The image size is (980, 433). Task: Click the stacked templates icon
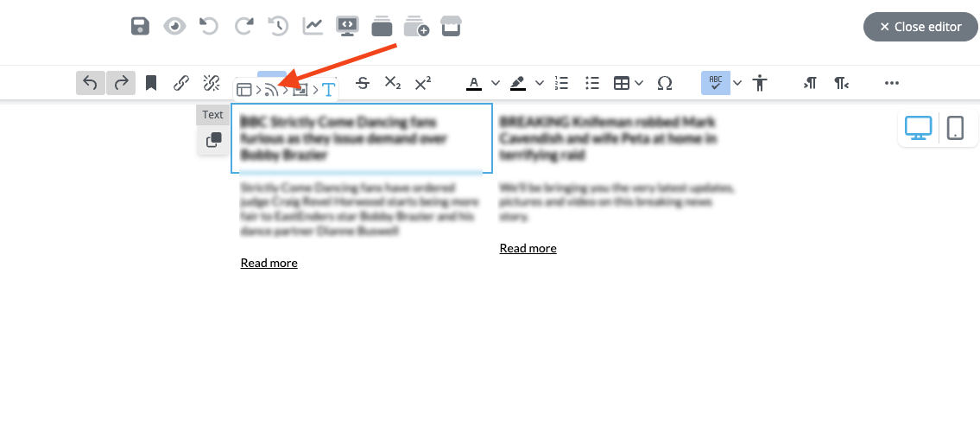382,26
